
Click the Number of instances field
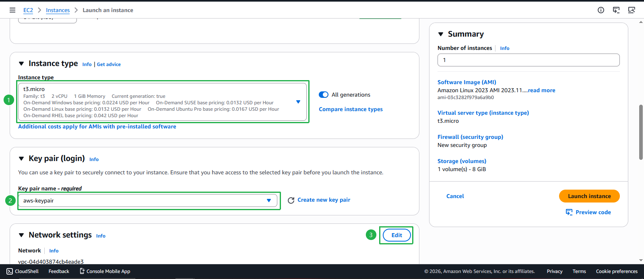tap(528, 60)
